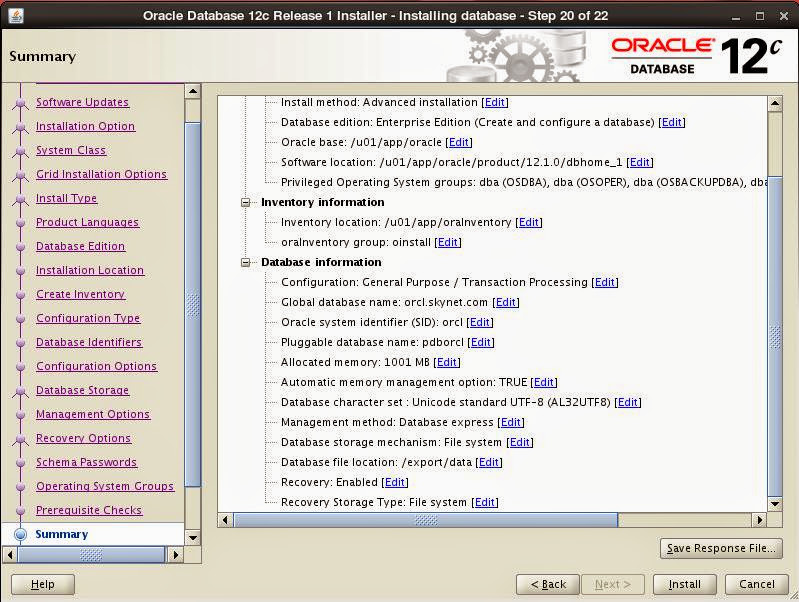799x602 pixels.
Task: Maximize the installer window
Action: 760,16
